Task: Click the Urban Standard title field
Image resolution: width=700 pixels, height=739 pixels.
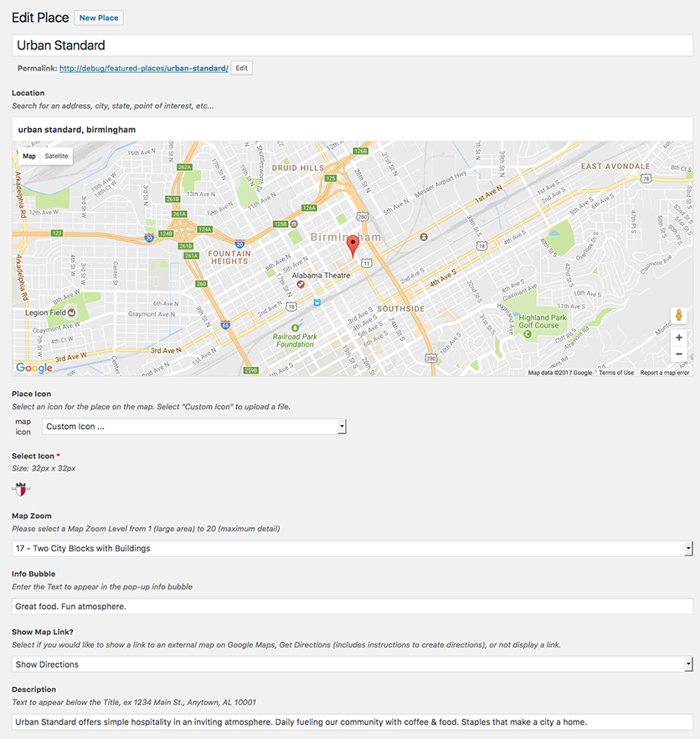Action: (353, 45)
